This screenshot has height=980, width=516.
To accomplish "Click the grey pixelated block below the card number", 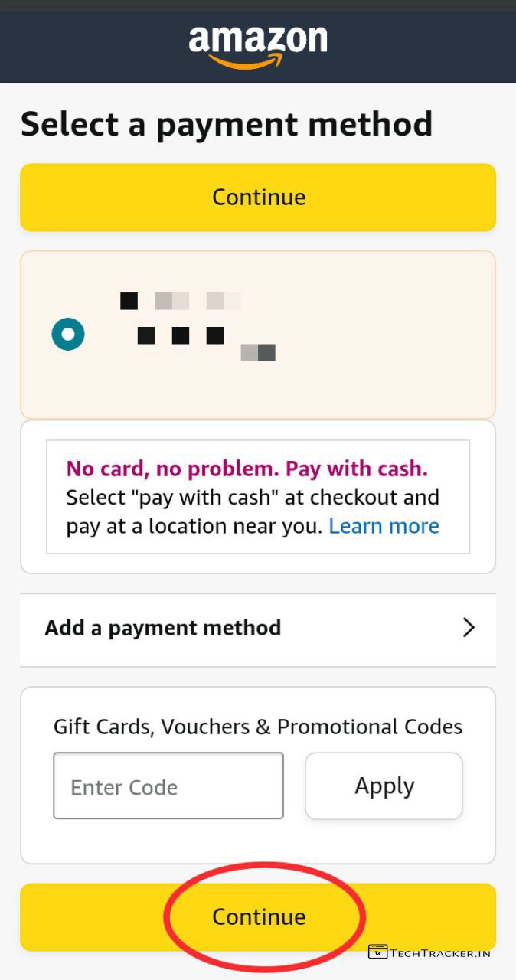I will click(x=258, y=353).
